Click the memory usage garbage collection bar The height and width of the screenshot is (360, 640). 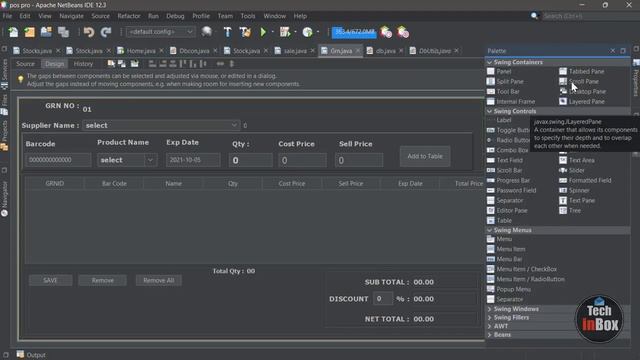354,32
